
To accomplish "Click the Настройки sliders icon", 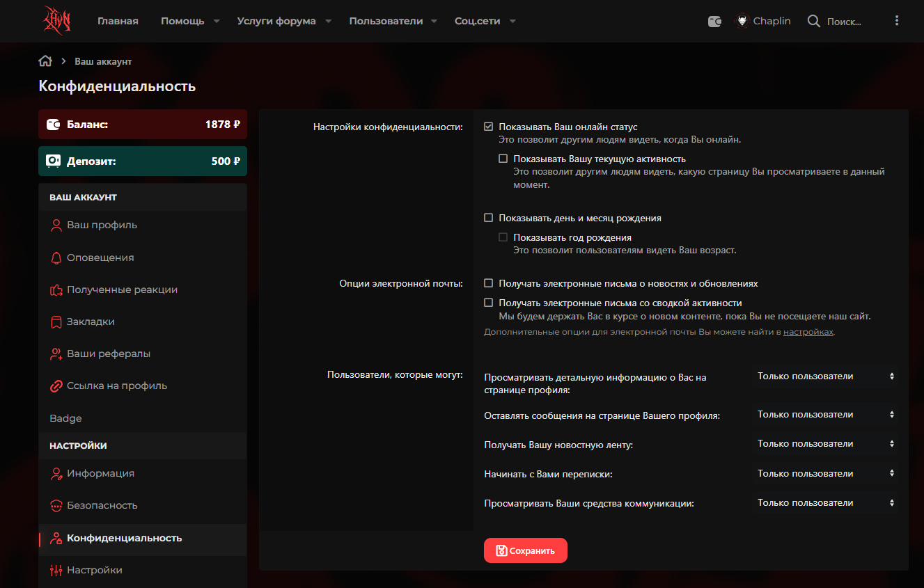I will (x=56, y=571).
